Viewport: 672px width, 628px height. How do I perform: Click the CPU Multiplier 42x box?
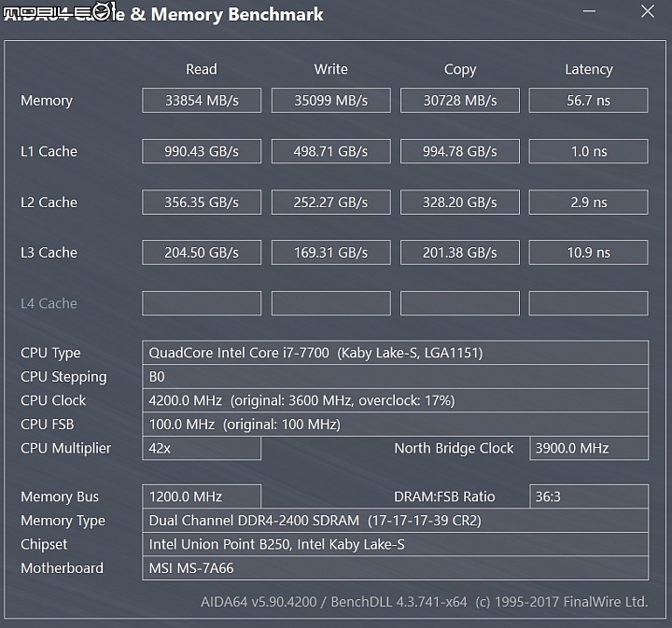click(x=202, y=448)
